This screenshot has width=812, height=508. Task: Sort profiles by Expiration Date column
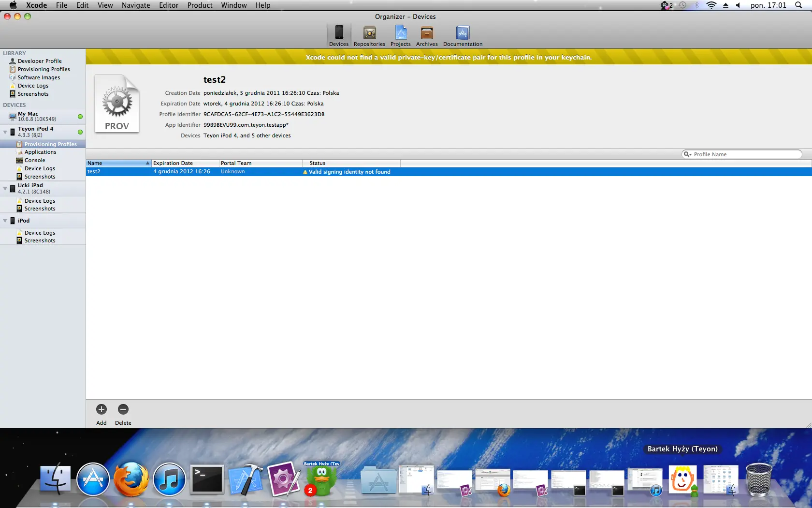coord(185,163)
